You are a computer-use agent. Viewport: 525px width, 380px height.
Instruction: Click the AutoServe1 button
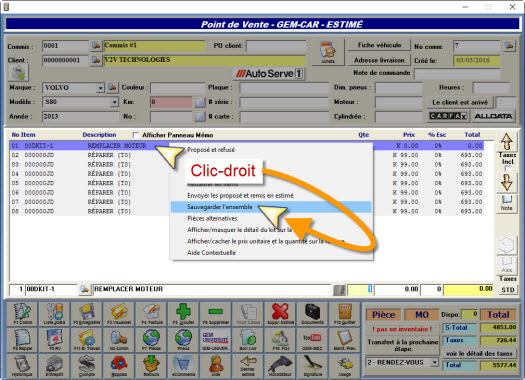pyautogui.click(x=269, y=73)
